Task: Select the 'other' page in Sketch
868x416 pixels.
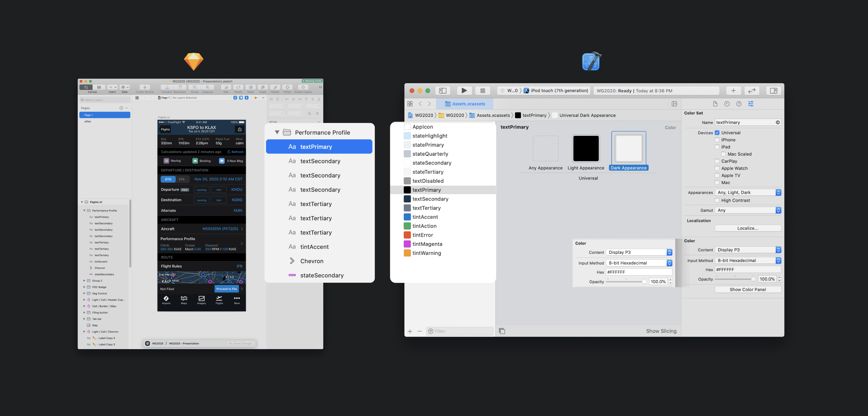Action: [88, 122]
